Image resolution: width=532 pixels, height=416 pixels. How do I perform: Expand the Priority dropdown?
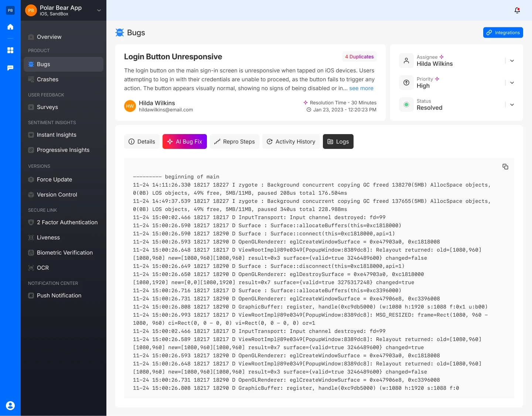tap(512, 83)
